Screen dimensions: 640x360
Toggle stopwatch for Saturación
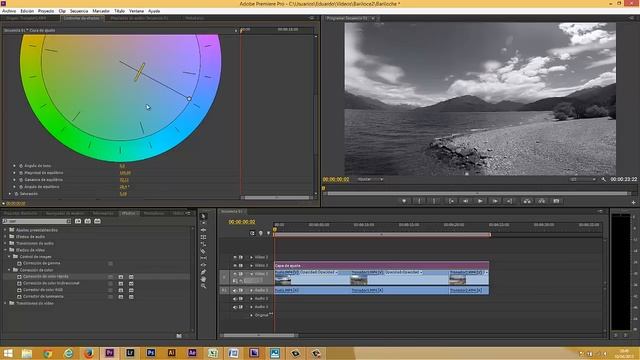pyautogui.click(x=17, y=193)
